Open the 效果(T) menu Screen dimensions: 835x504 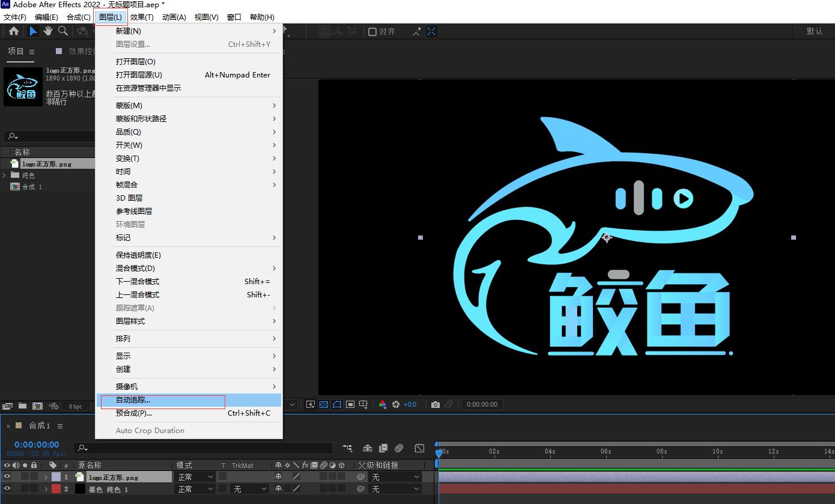142,17
